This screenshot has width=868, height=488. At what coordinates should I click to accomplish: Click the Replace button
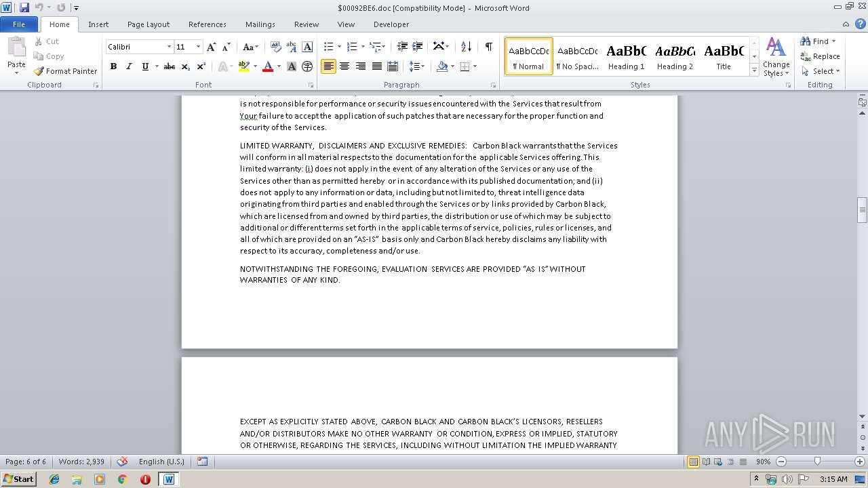pos(820,56)
